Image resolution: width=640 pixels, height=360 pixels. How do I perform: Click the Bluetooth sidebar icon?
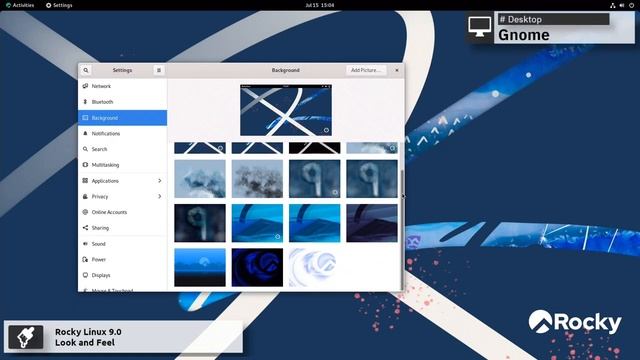click(x=85, y=102)
